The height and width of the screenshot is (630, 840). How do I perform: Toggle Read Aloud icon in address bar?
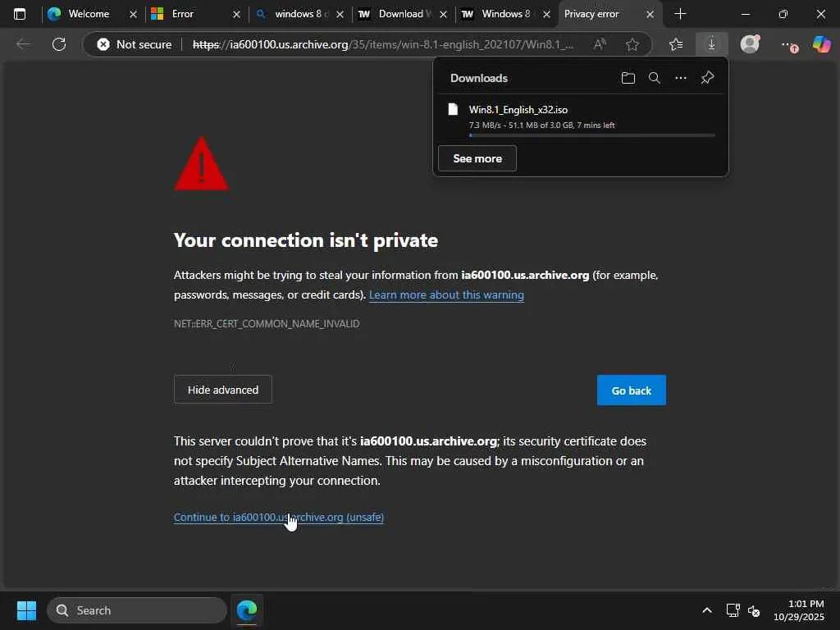click(x=600, y=44)
